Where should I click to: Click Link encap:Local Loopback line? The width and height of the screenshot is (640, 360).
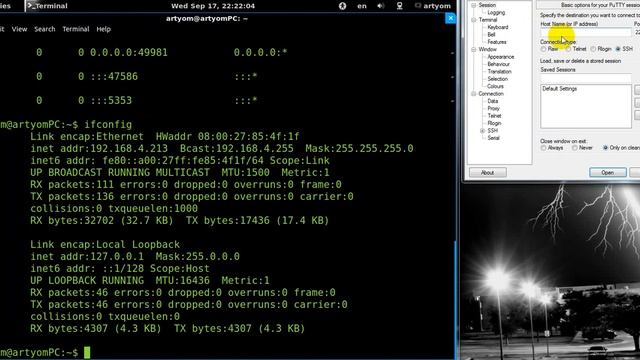pos(105,245)
